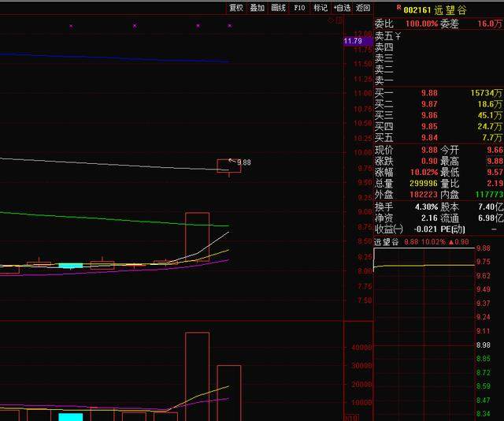Click the red R icon beside stock code

[398, 8]
